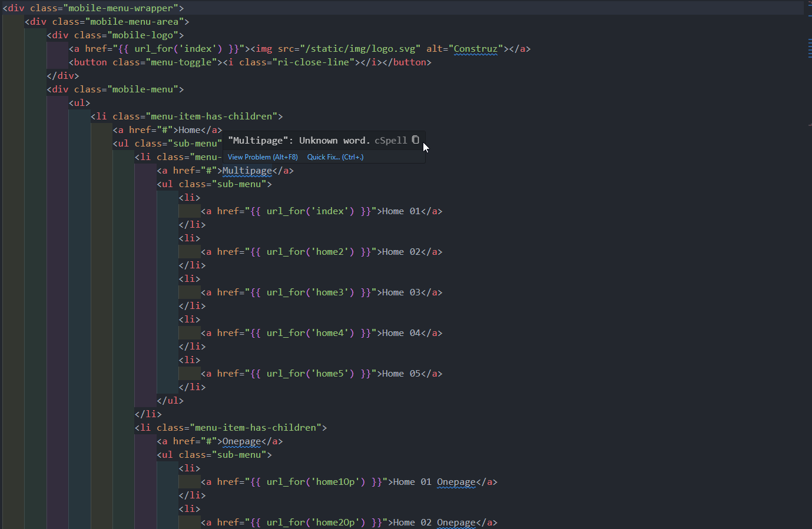Click the ri-close-line class name
Viewport: 812px width, 529px height.
coord(313,62)
